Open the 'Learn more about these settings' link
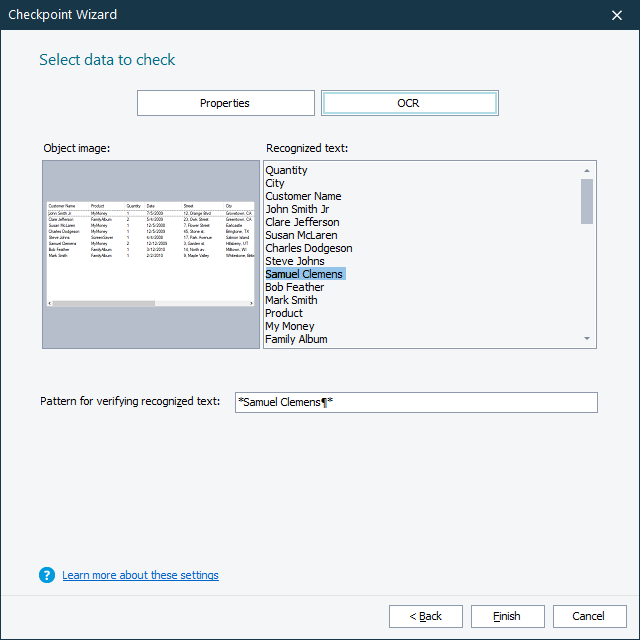This screenshot has height=640, width=640. click(x=140, y=575)
